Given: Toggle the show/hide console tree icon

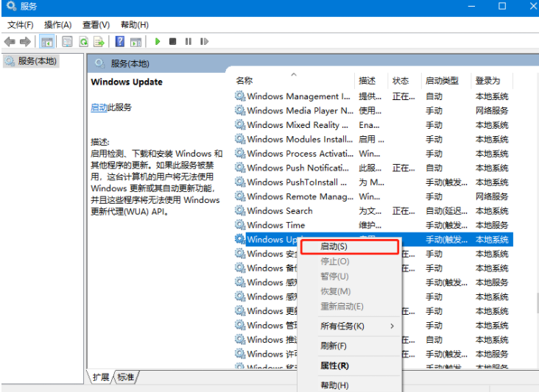Looking at the screenshot, I should point(46,42).
